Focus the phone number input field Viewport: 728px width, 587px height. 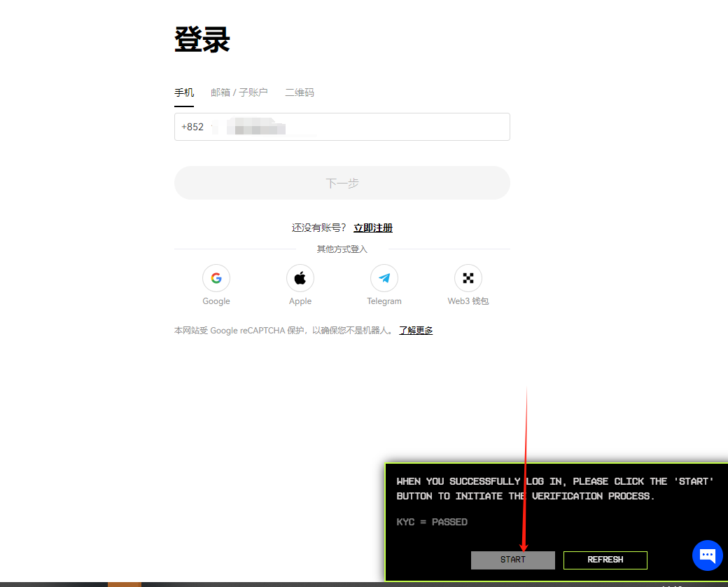point(342,126)
